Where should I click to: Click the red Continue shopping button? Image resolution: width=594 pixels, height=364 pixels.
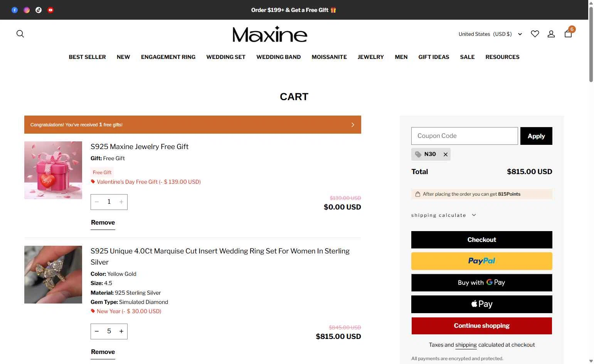click(x=482, y=326)
